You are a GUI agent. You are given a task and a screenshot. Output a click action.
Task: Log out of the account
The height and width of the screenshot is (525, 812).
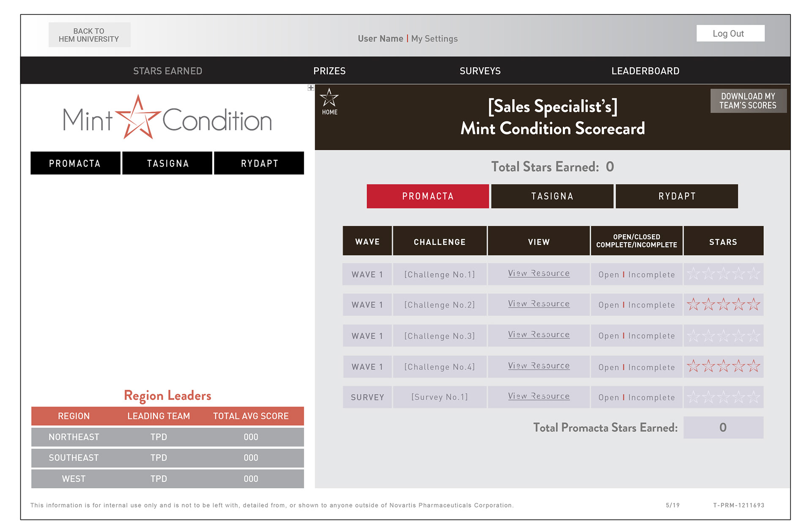(730, 33)
